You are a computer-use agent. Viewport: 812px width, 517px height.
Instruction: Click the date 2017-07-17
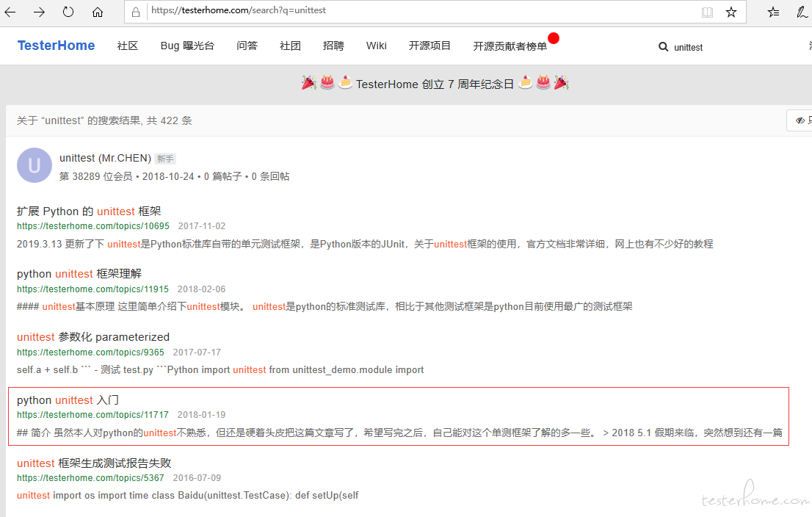tap(197, 352)
